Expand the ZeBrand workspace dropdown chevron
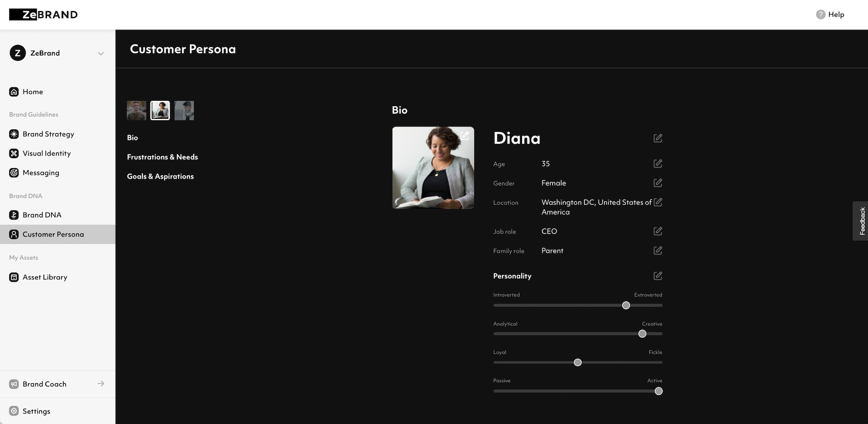 (101, 53)
